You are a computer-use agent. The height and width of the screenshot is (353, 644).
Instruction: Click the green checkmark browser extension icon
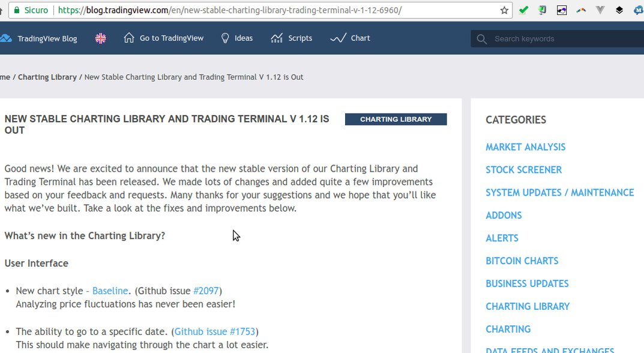coord(523,10)
